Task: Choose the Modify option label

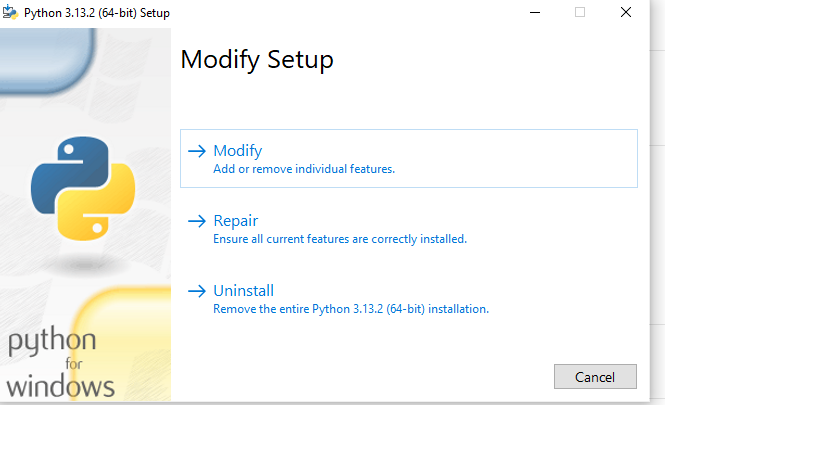Action: coord(238,151)
